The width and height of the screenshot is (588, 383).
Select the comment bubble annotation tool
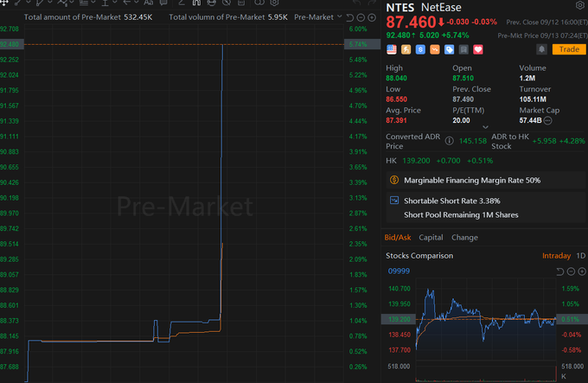163,3
